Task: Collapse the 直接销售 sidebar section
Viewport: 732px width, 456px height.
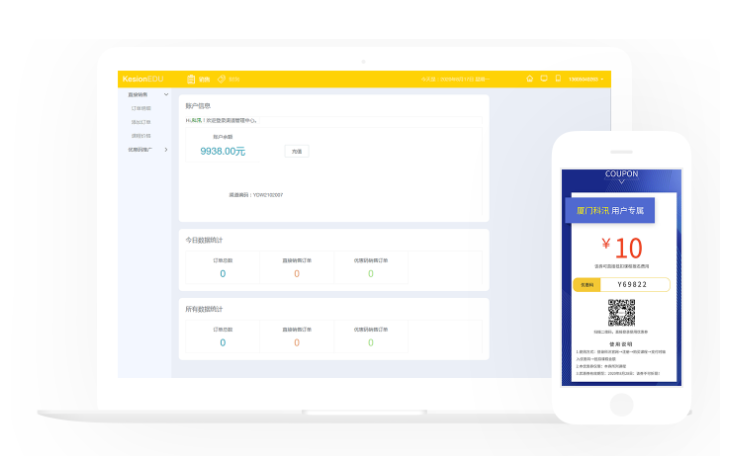Action: point(166,94)
